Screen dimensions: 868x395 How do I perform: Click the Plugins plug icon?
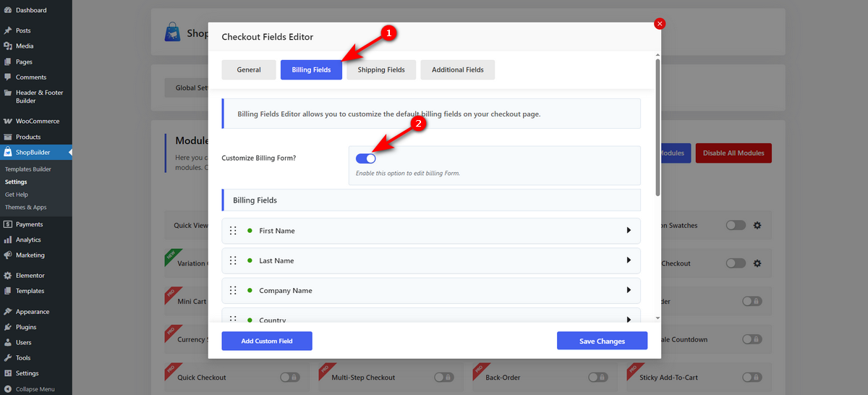pos(7,327)
